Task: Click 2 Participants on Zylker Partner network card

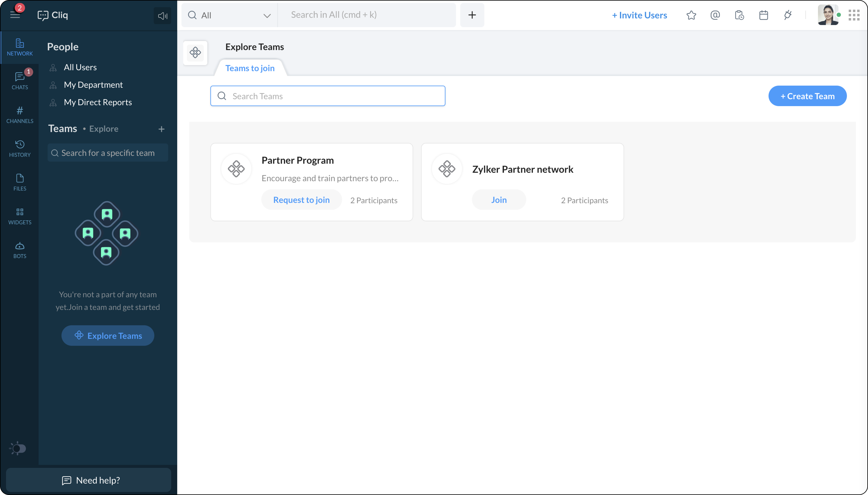Action: pyautogui.click(x=584, y=201)
